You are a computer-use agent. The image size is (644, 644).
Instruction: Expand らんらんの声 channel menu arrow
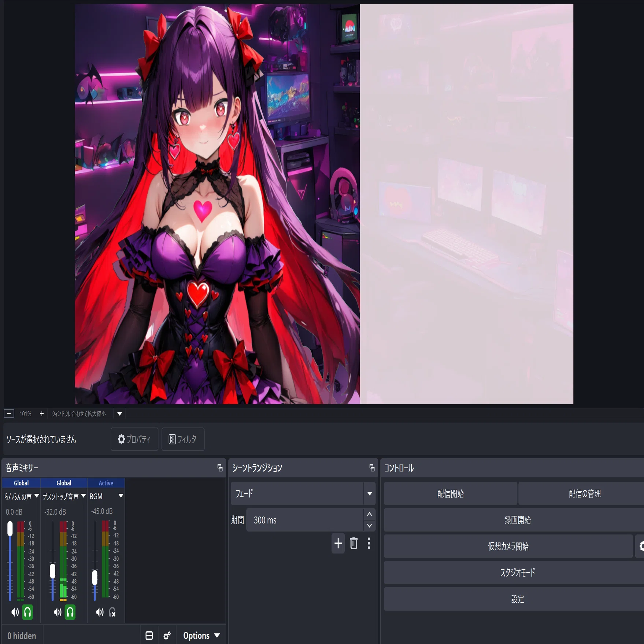pyautogui.click(x=36, y=496)
